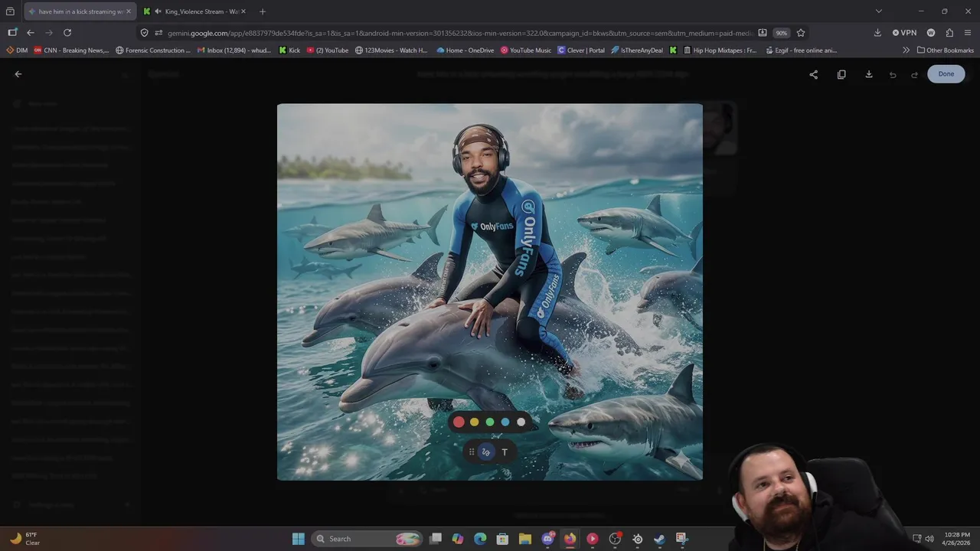This screenshot has width=980, height=551.
Task: Open the Hip Hop Mixtapes bookmark
Action: pyautogui.click(x=719, y=51)
